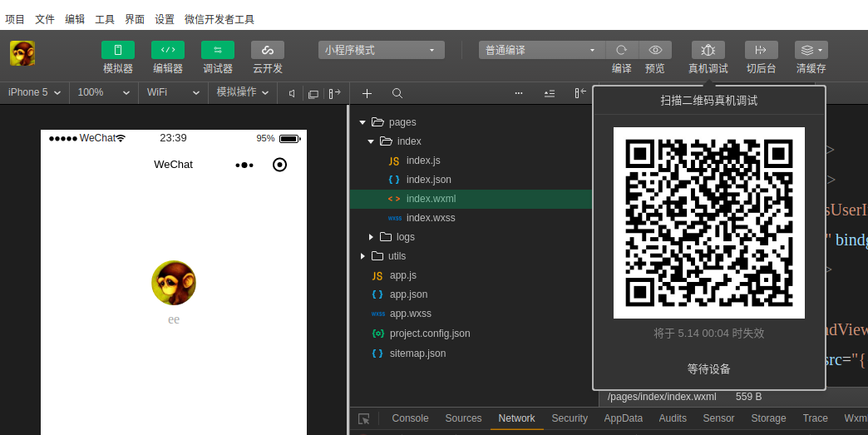The width and height of the screenshot is (868, 435).
Task: Open the 项目 menu
Action: (x=15, y=19)
